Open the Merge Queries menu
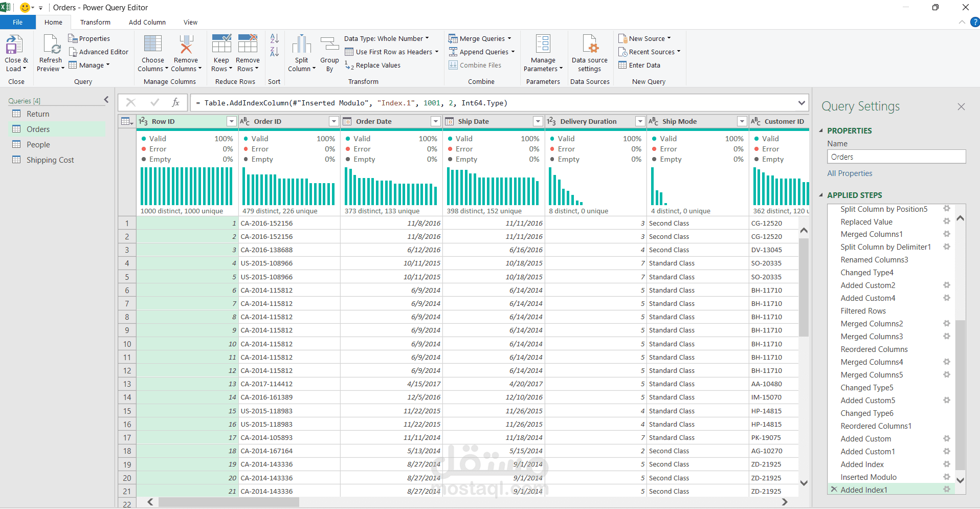The height and width of the screenshot is (509, 980). (480, 38)
